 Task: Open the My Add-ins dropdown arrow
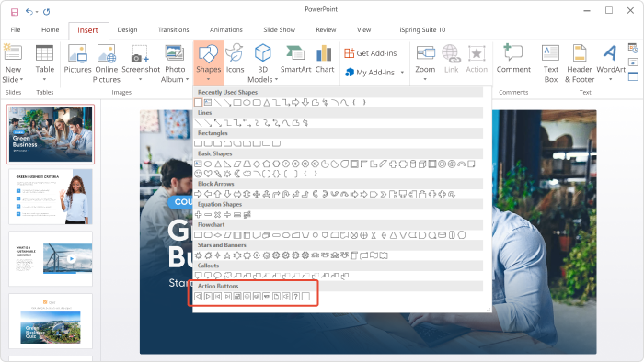tap(402, 73)
